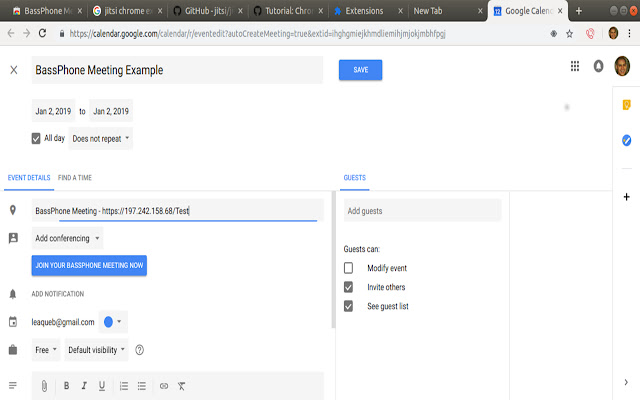Click the browser address bar URL
The height and width of the screenshot is (400, 640).
[257, 34]
